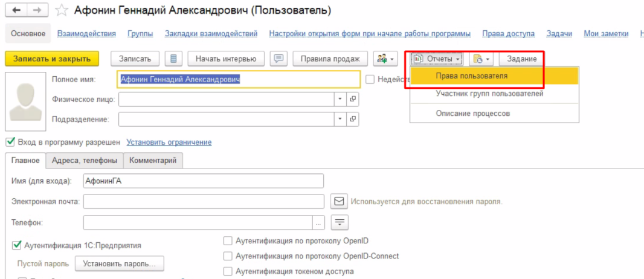Click the document list icon next to Записать
The height and width of the screenshot is (279, 644).
click(174, 59)
